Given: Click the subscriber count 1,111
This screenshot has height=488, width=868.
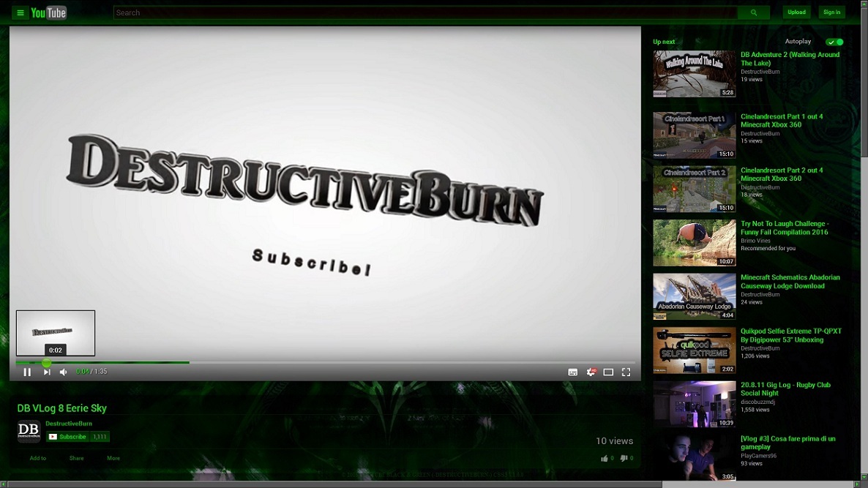Looking at the screenshot, I should [100, 437].
